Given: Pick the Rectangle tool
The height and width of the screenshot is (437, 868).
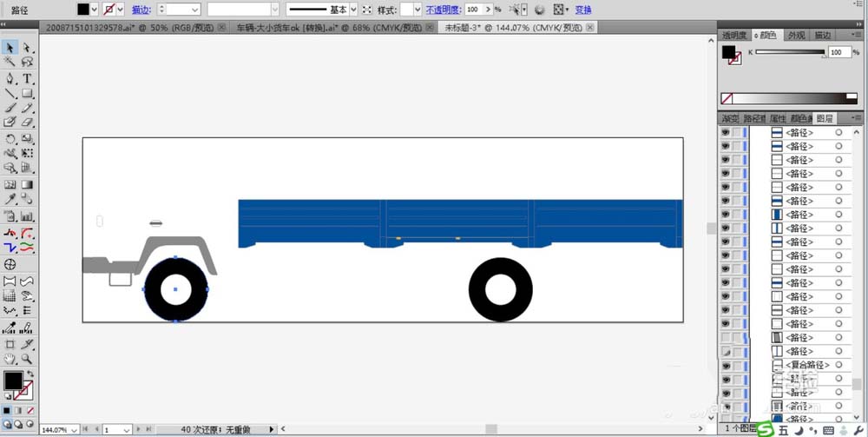Looking at the screenshot, I should [27, 93].
